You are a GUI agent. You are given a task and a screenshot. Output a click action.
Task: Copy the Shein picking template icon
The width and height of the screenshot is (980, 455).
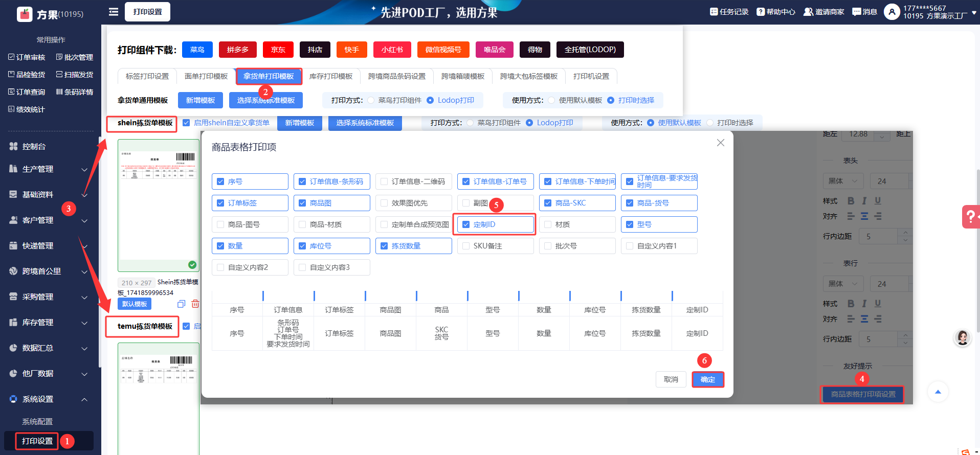(181, 304)
